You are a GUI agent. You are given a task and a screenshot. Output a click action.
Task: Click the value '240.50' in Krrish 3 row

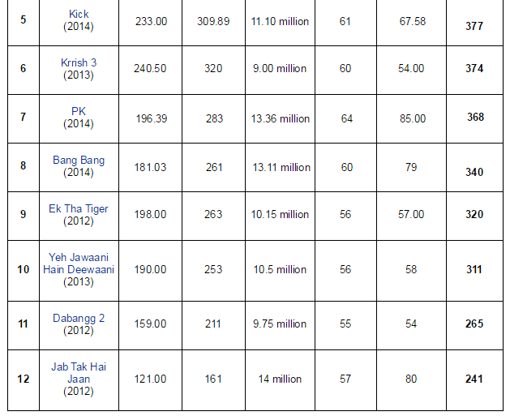(x=150, y=69)
